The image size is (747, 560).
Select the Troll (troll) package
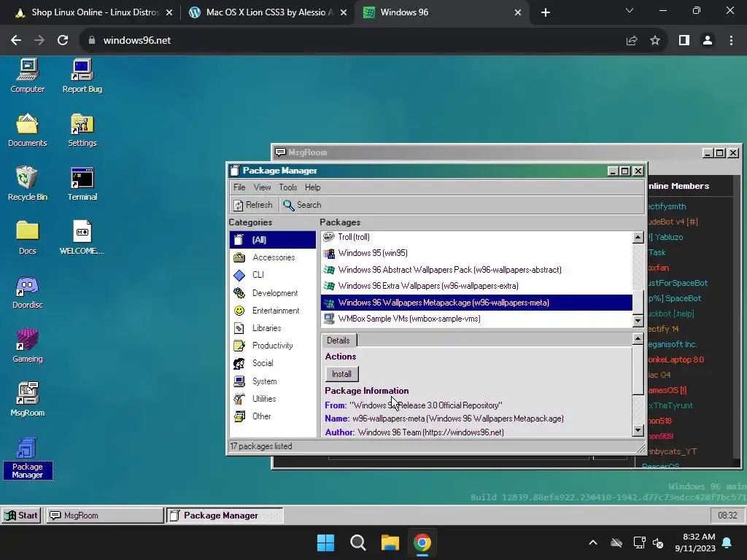476,237
